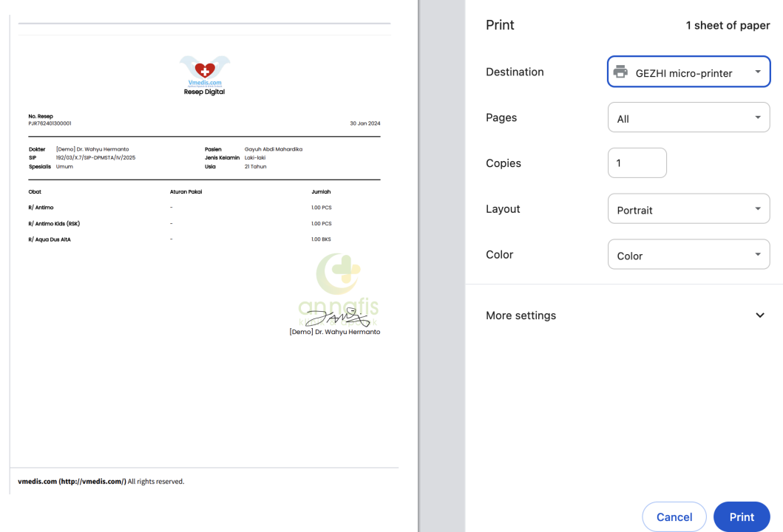Click the printer icon in Destination field
The image size is (783, 532).
(x=620, y=72)
